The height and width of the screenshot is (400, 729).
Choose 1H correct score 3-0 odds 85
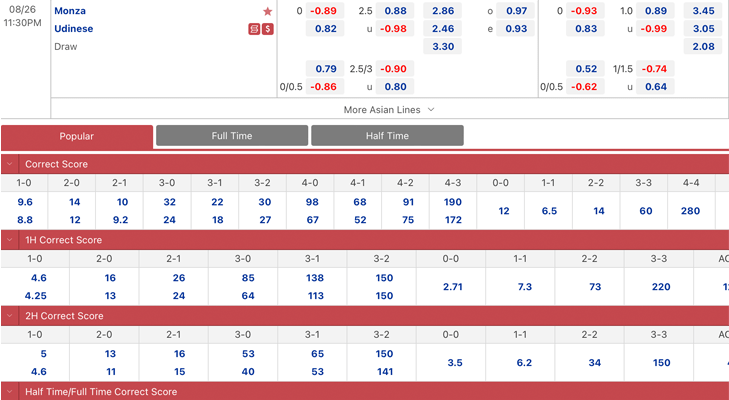point(248,278)
